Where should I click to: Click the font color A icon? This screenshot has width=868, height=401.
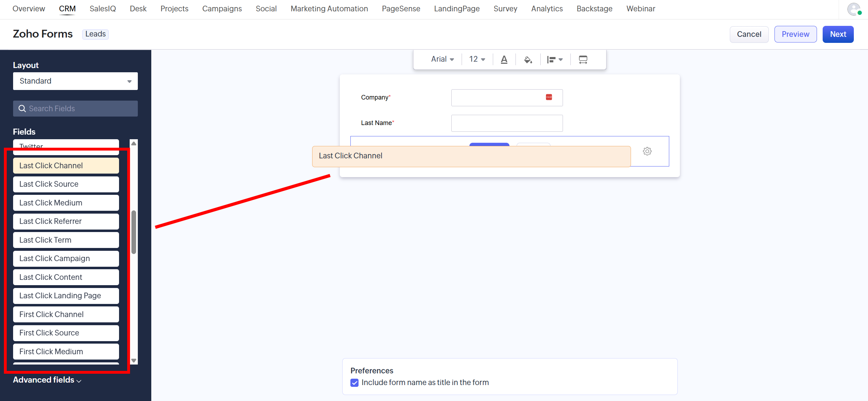point(504,60)
